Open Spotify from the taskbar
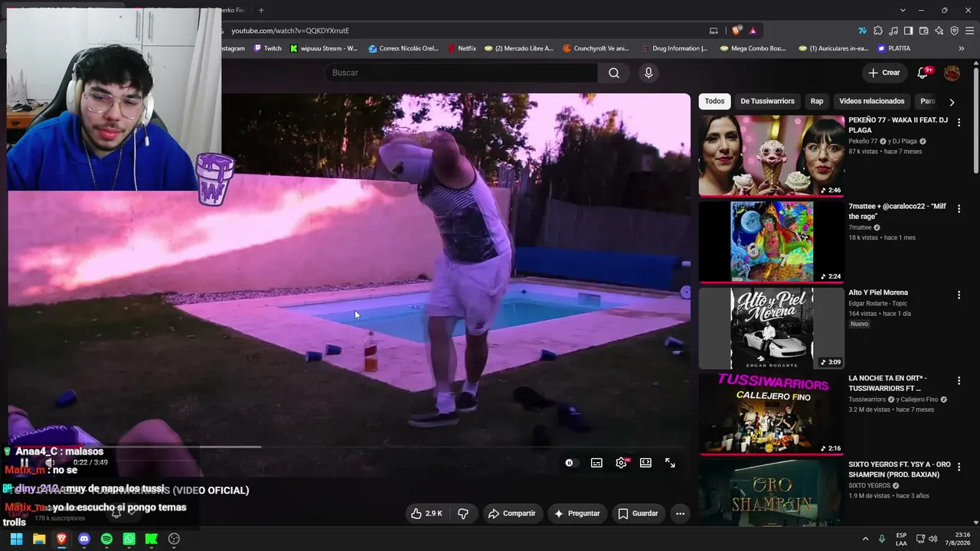The image size is (980, 551). point(106,539)
